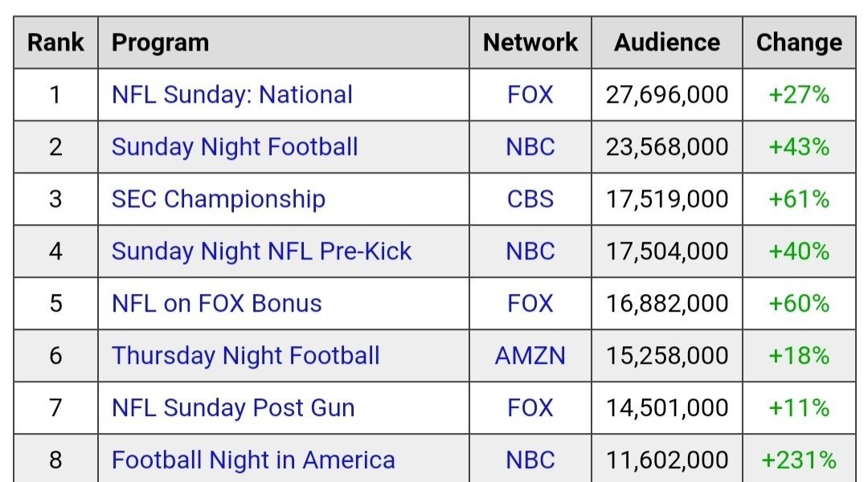Click the +231% change value
Image resolution: width=868 pixels, height=482 pixels.
coord(799,460)
